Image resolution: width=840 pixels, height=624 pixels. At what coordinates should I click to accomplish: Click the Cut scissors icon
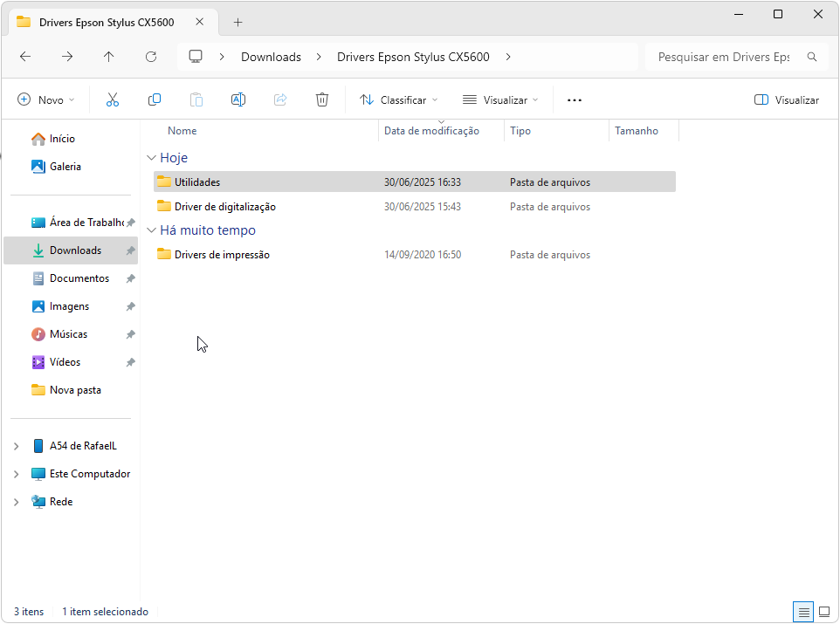[113, 100]
